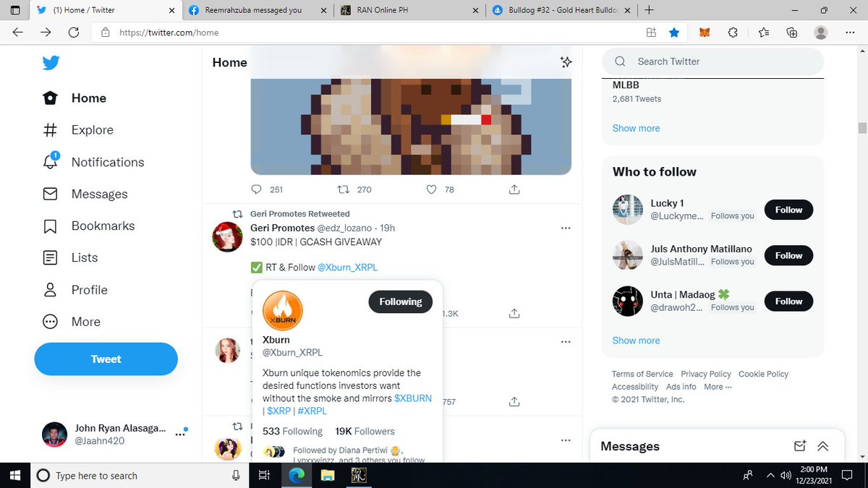The image size is (868, 488).
Task: Switch to Bulldog #32 Gold Heart tab
Action: (x=561, y=10)
